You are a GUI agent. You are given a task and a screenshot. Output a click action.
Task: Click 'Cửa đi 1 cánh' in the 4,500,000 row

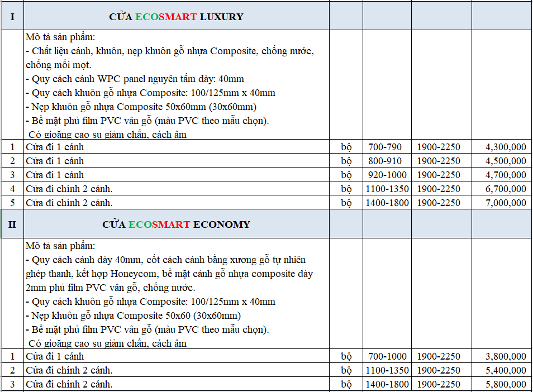[55, 161]
